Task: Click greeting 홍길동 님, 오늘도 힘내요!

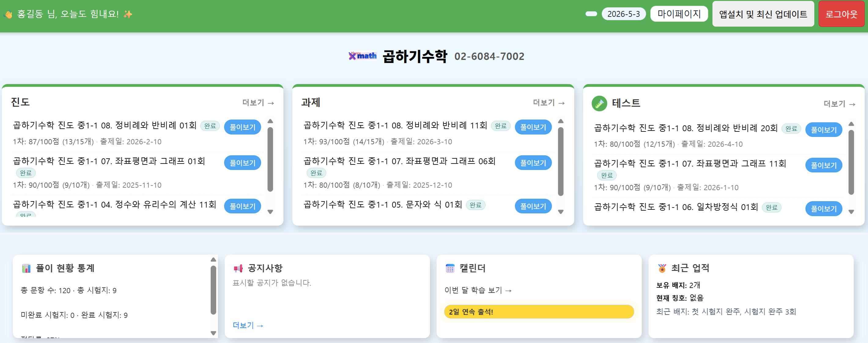Action: tap(68, 14)
